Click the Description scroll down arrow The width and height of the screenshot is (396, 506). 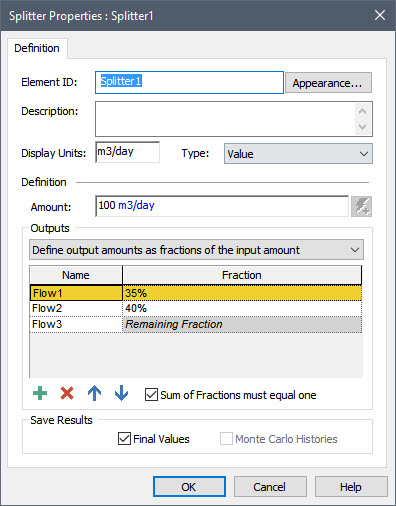[x=363, y=127]
